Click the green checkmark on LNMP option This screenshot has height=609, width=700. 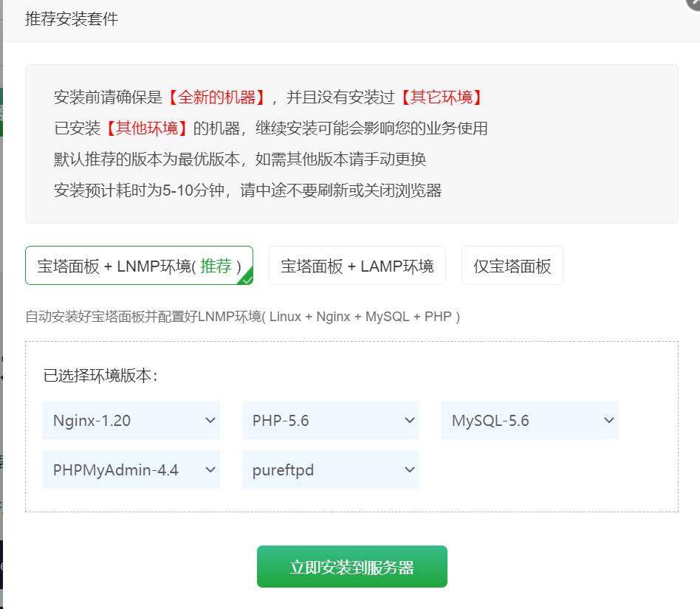coord(246,278)
